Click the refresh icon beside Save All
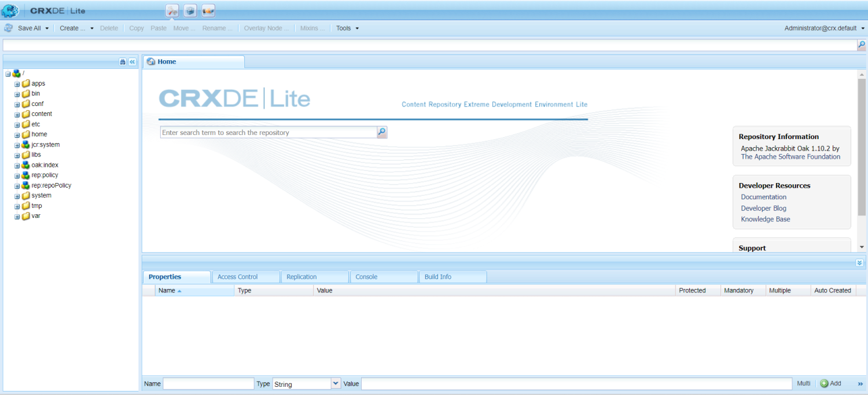 tap(9, 28)
